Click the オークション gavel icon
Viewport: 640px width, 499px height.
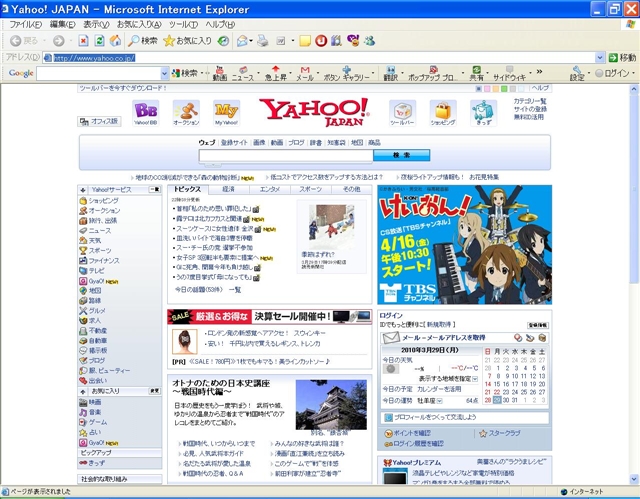(186, 113)
